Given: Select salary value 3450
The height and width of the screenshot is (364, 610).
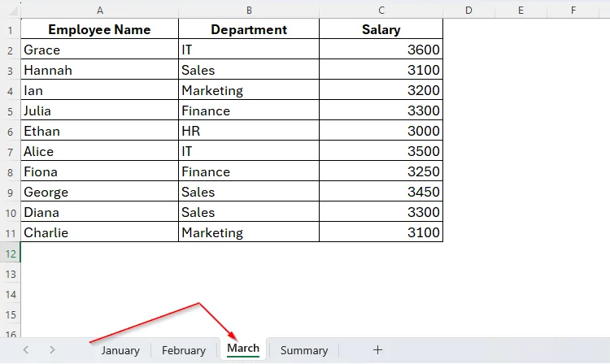Looking at the screenshot, I should click(x=381, y=192).
